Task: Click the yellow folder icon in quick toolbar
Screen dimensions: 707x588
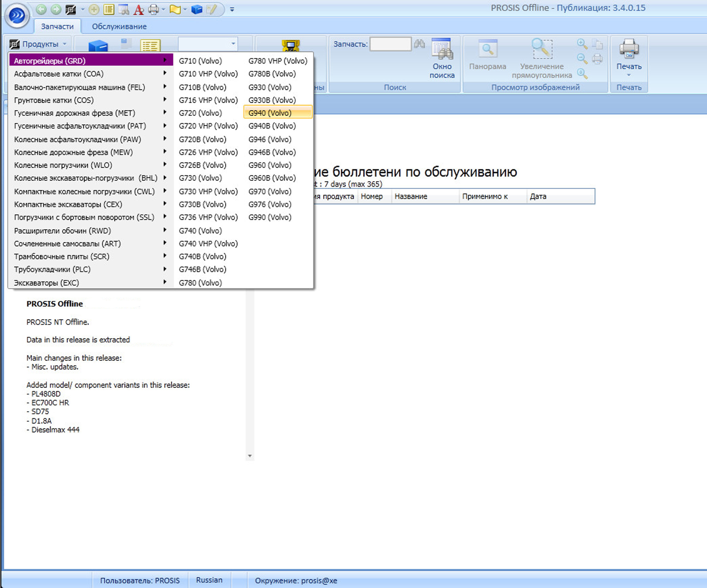Action: [175, 9]
